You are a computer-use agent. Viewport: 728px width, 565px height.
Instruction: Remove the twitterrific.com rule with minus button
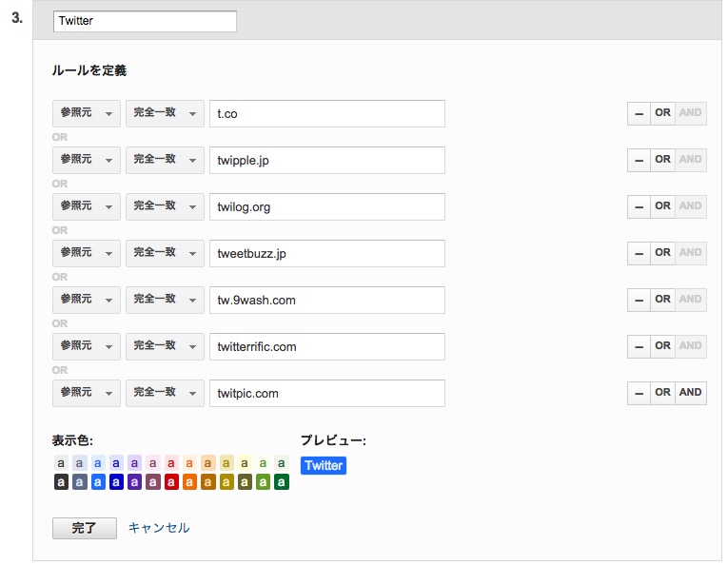[639, 346]
